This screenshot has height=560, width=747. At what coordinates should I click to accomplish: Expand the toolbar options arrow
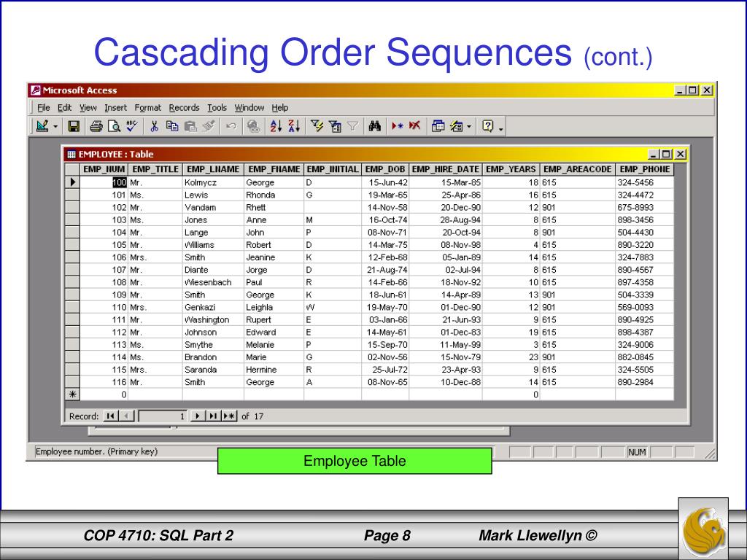500,128
